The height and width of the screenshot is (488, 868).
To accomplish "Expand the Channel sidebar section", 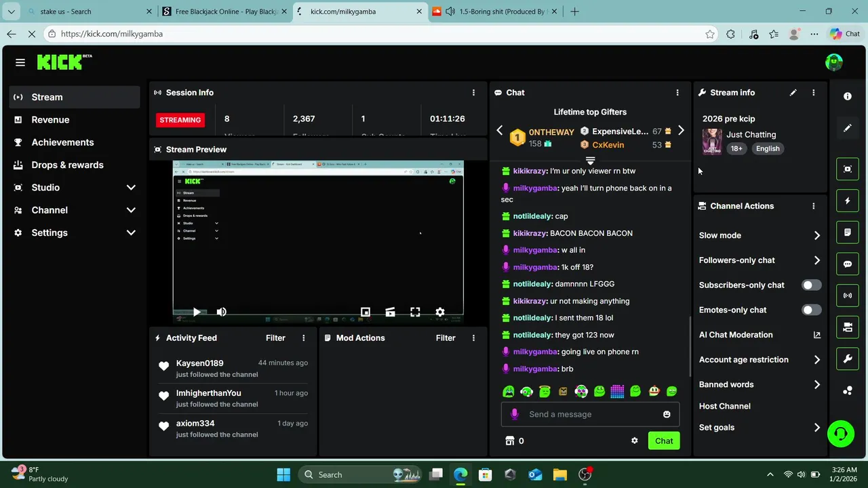I will [75, 210].
